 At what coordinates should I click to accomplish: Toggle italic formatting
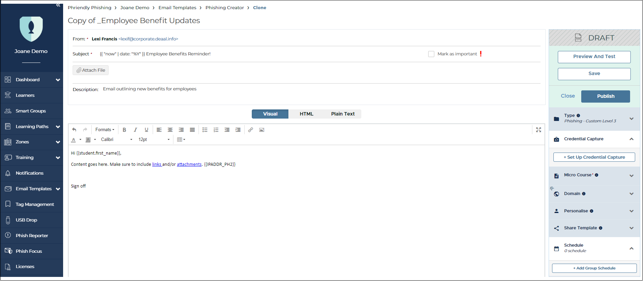coord(135,130)
